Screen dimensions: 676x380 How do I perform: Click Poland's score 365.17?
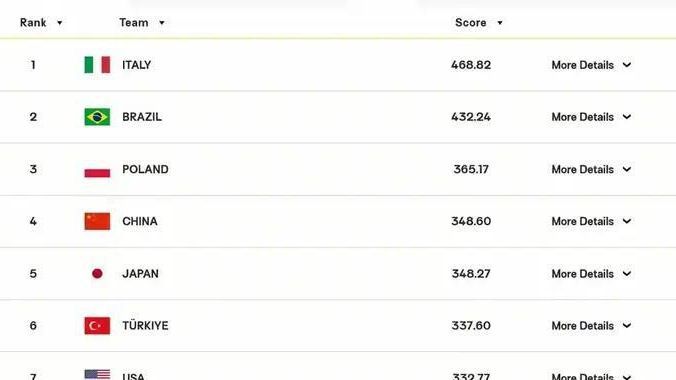(471, 169)
